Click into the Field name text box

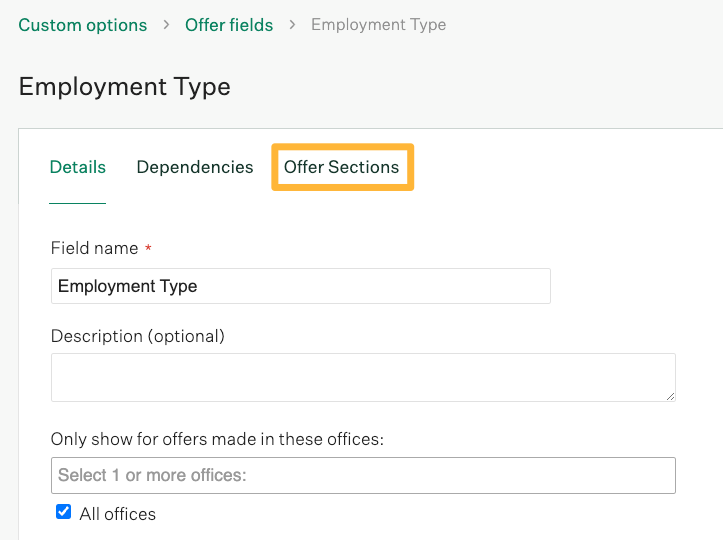[x=300, y=286]
